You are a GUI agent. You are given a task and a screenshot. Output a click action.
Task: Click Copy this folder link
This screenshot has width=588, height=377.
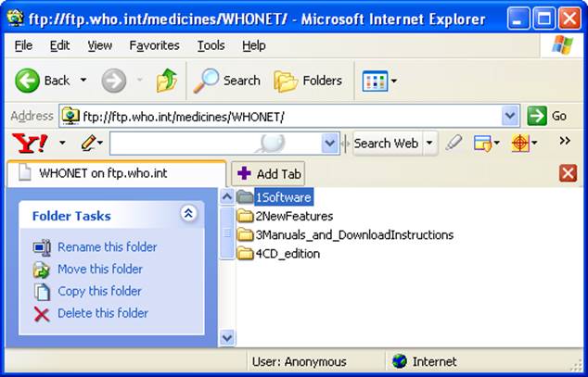pos(99,291)
